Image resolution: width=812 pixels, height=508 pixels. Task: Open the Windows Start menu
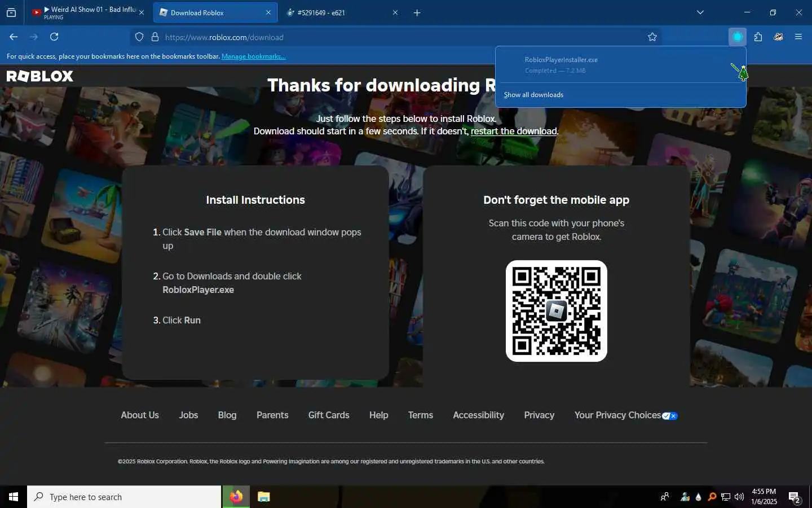14,497
